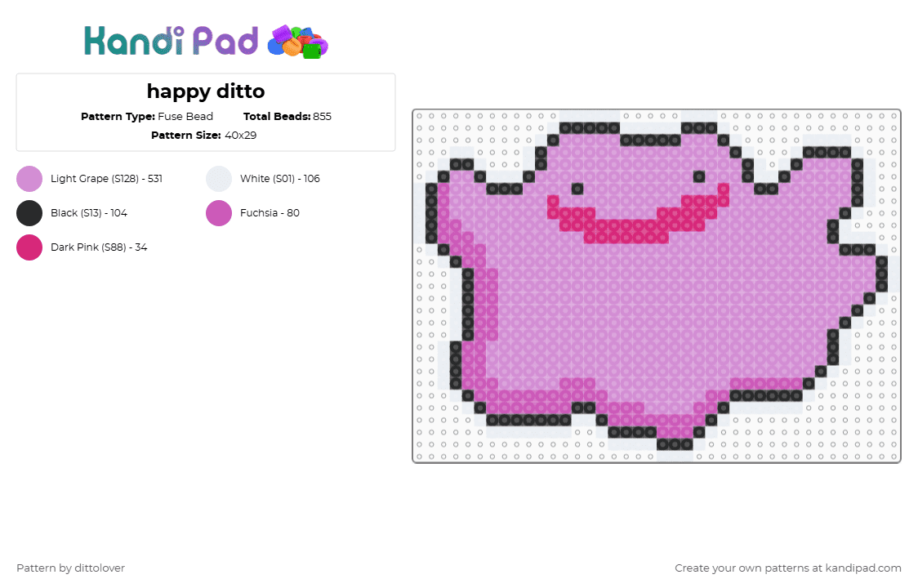Click ditto's dark pink smile

coord(638,214)
